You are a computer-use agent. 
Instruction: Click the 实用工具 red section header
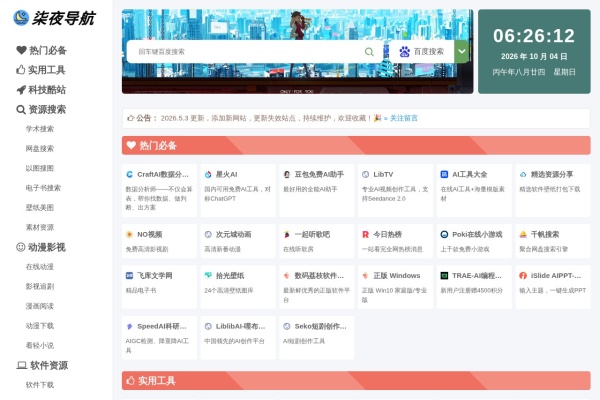[x=356, y=380]
